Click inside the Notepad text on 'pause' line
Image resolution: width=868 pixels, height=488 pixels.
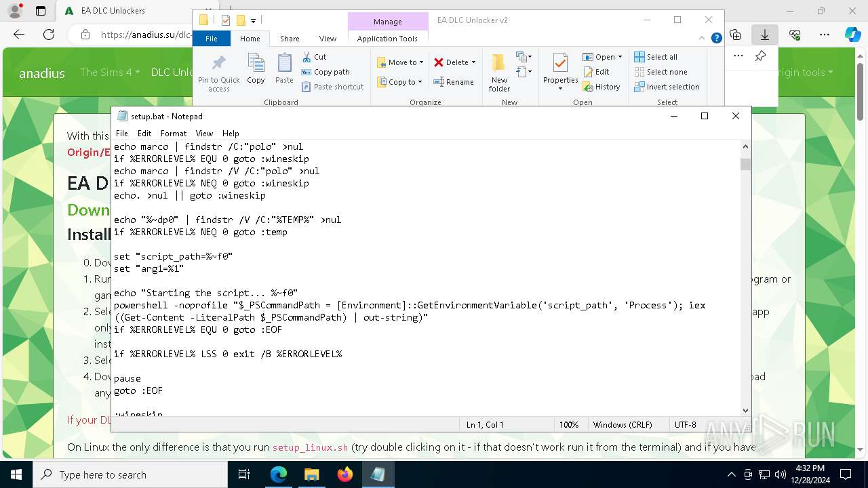127,378
